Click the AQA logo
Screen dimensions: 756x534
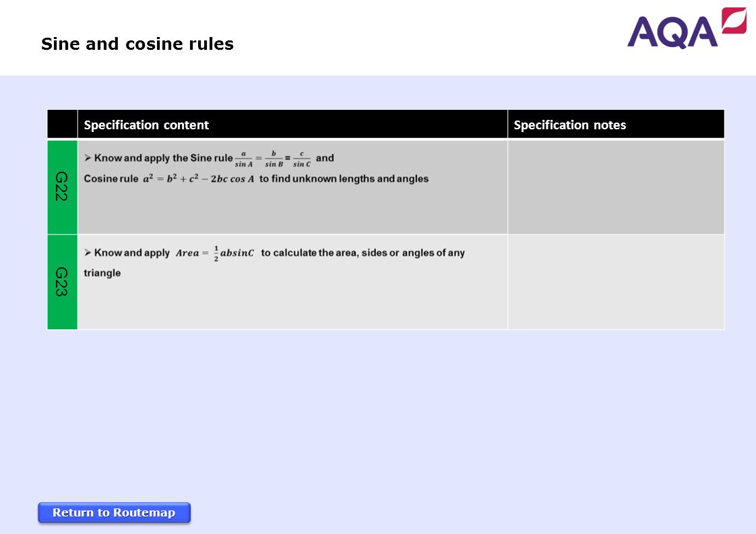686,28
